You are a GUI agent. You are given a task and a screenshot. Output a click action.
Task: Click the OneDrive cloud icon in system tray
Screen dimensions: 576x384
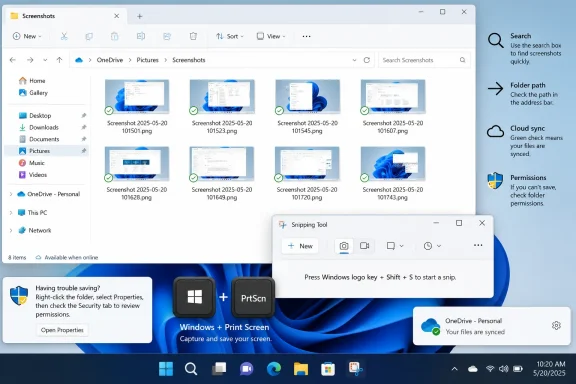point(473,369)
